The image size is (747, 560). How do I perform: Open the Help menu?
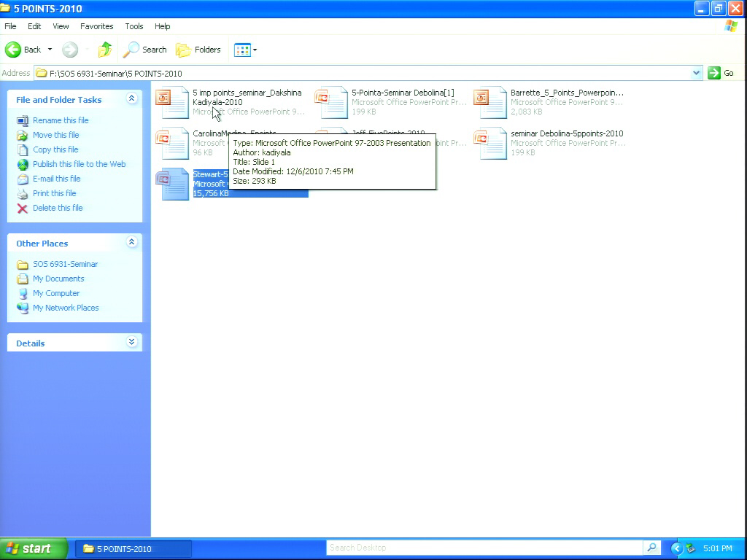(x=162, y=26)
